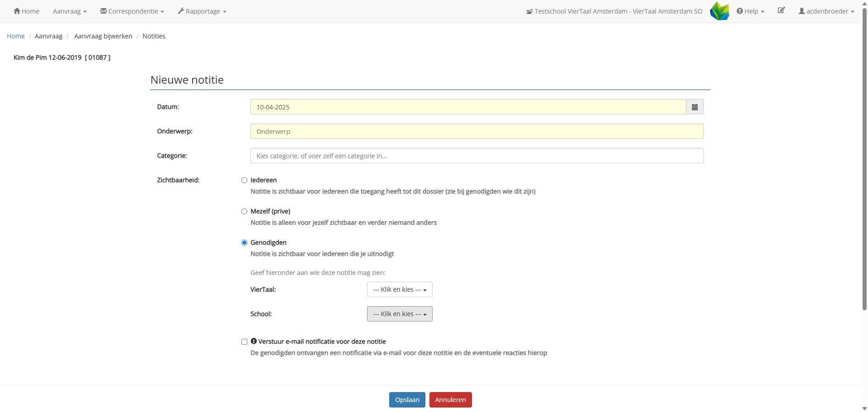This screenshot has height=412, width=868.
Task: Click the Notities breadcrumb
Action: click(154, 36)
